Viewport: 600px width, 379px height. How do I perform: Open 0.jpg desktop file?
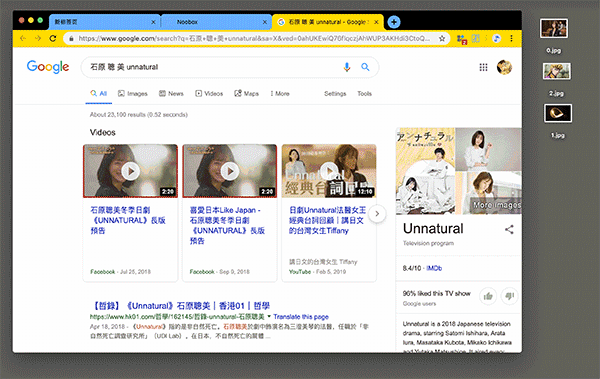[x=554, y=28]
